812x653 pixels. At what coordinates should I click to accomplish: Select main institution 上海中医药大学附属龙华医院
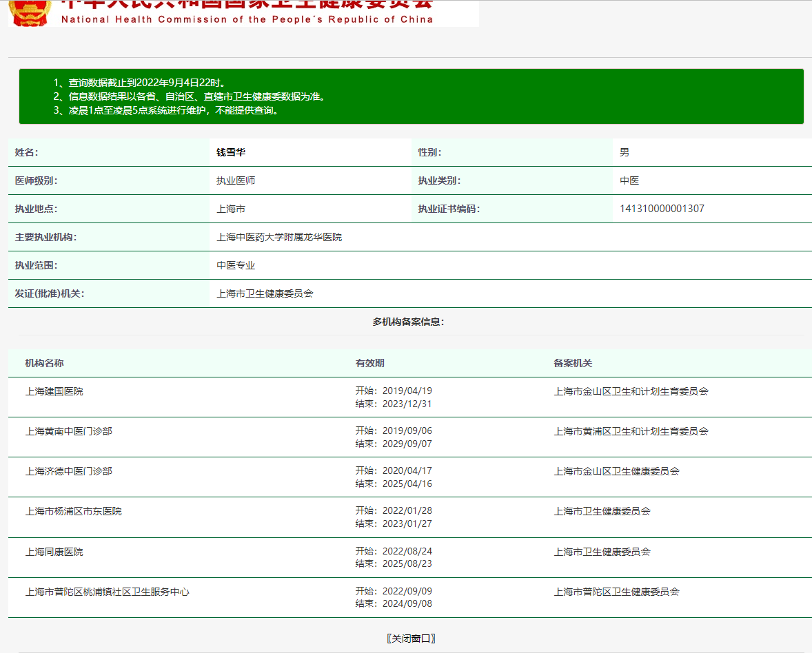279,237
